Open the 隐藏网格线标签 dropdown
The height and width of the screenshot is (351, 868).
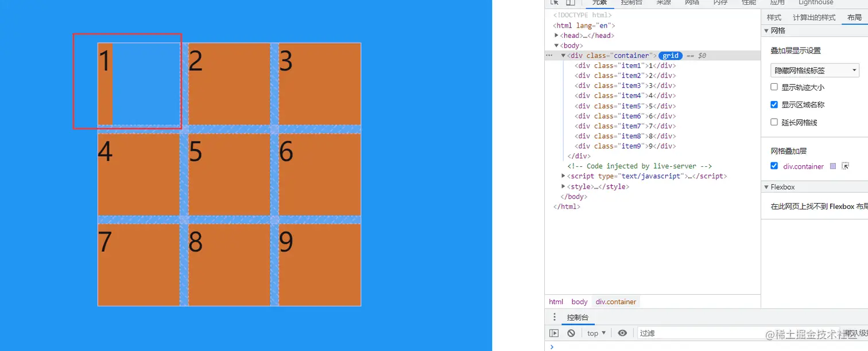(815, 71)
